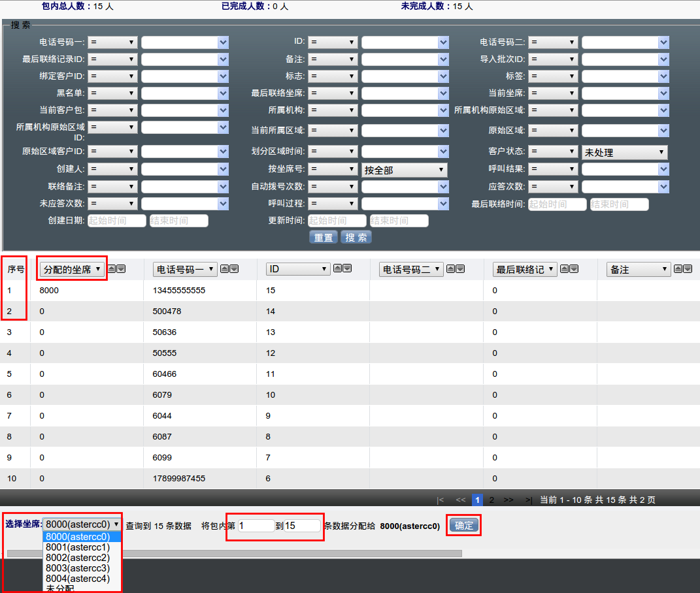The height and width of the screenshot is (593, 700).
Task: Sort 最后联络记 column descending
Action: tap(574, 269)
